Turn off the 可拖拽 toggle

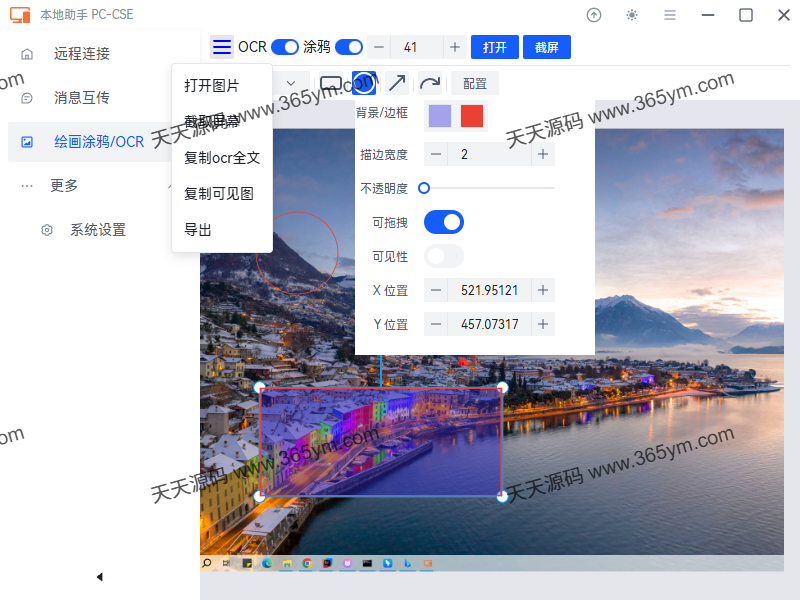tap(443, 222)
